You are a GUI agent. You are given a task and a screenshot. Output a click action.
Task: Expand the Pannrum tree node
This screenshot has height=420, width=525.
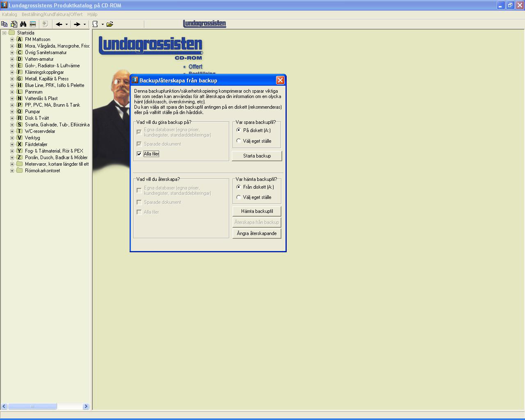pyautogui.click(x=12, y=92)
